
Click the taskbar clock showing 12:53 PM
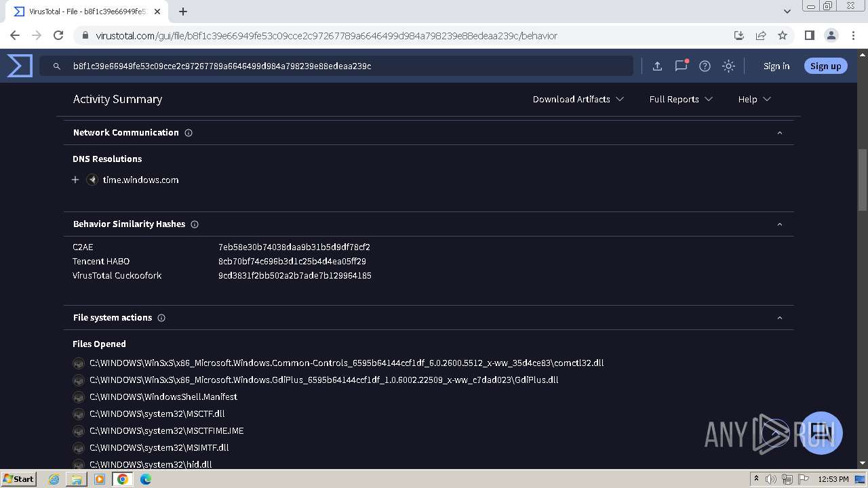pos(833,479)
